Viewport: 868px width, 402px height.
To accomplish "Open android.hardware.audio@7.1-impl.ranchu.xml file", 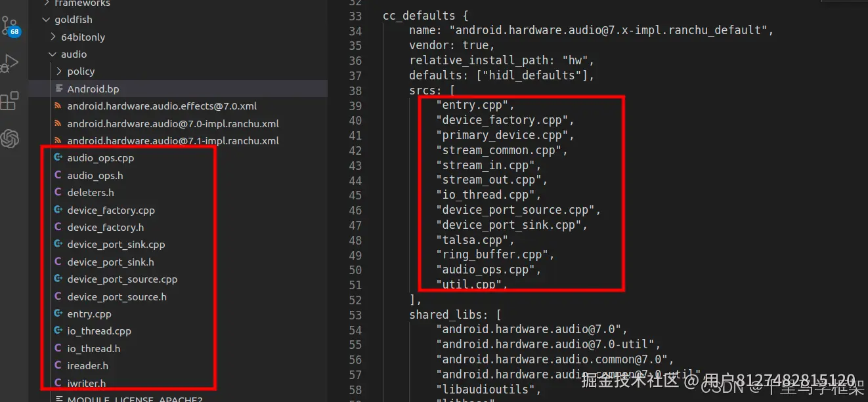I will click(173, 140).
